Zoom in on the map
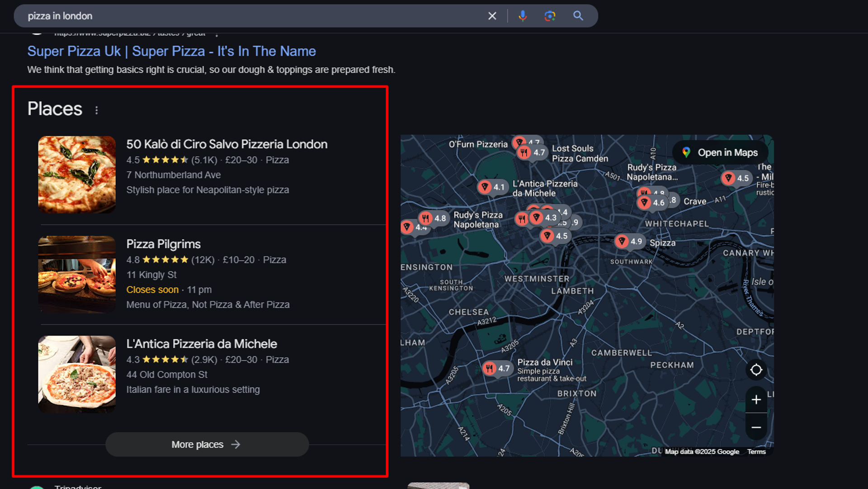The height and width of the screenshot is (489, 868). pyautogui.click(x=756, y=399)
